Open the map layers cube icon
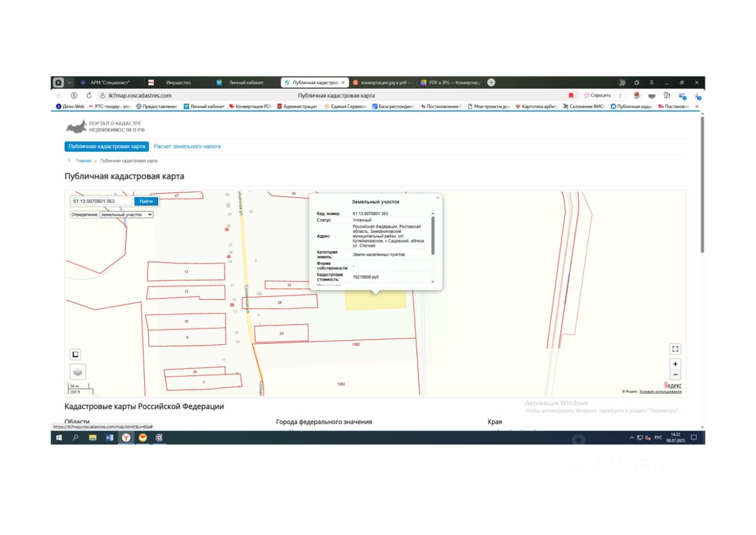 point(77,372)
